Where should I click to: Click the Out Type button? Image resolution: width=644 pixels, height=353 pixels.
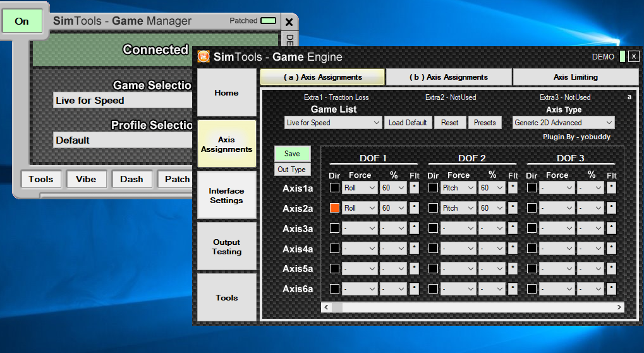(x=292, y=170)
